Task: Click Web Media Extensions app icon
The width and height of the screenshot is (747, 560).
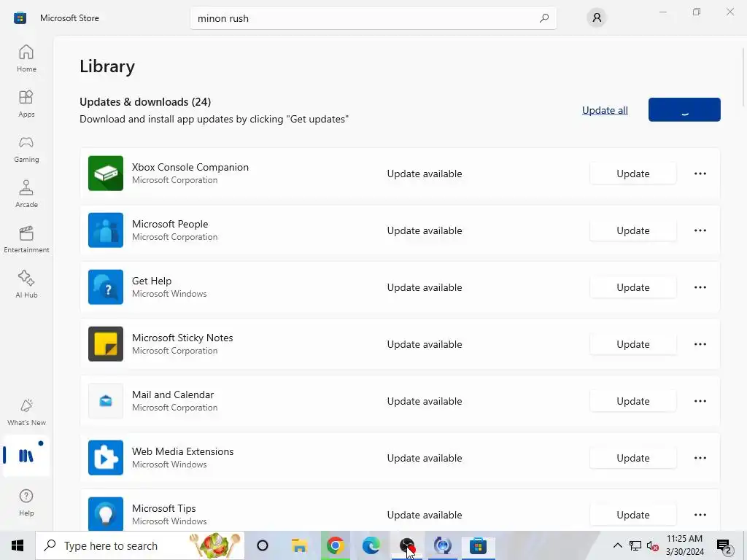Action: coord(106,458)
